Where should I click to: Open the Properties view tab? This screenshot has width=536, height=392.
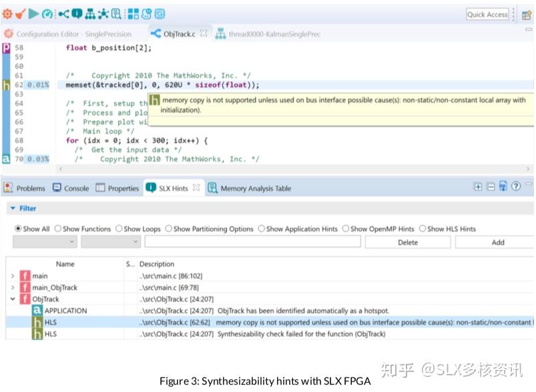click(x=117, y=188)
